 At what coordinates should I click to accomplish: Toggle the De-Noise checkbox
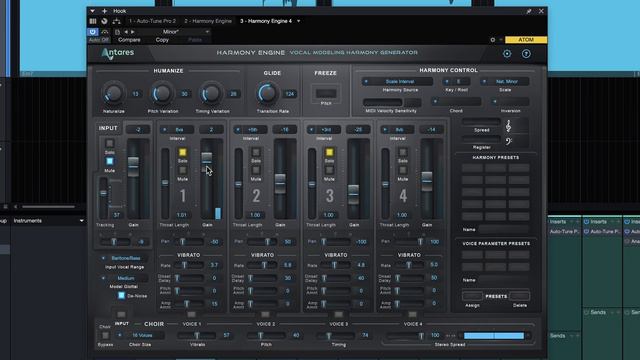click(121, 296)
